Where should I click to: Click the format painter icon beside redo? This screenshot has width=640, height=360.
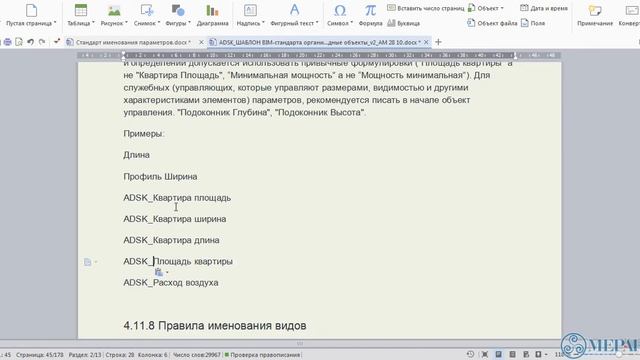coord(57,42)
